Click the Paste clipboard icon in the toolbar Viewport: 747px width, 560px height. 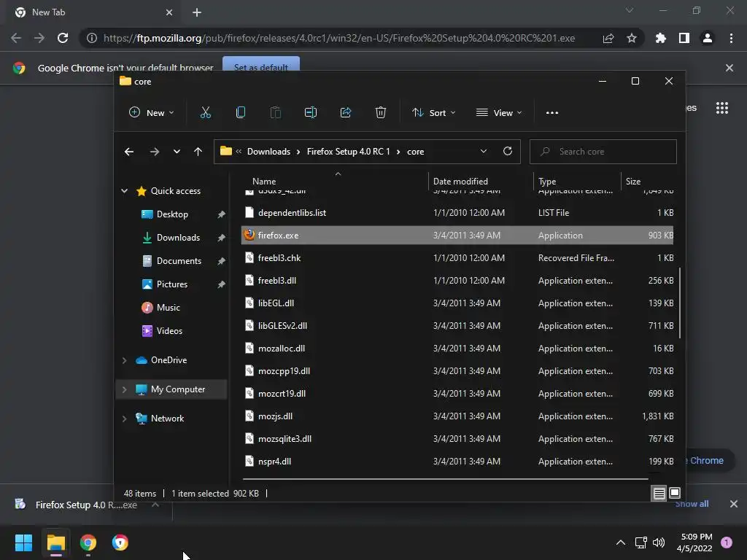275,113
